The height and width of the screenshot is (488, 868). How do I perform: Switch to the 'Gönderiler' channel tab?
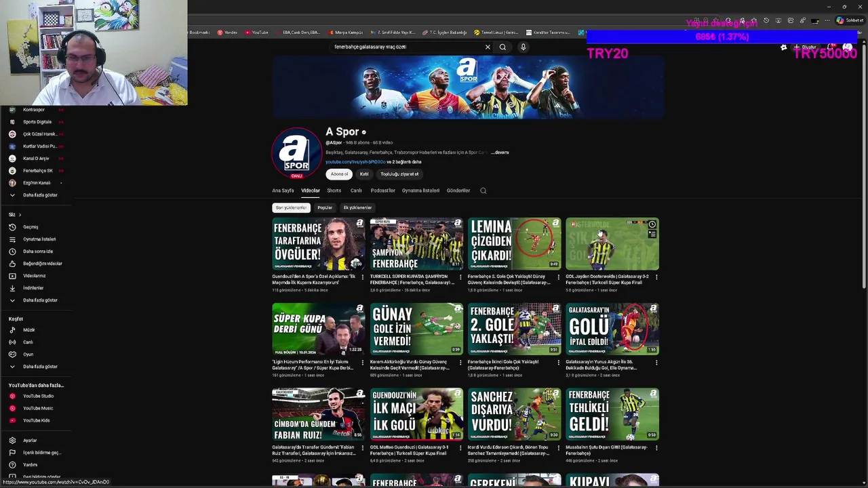[x=458, y=190]
